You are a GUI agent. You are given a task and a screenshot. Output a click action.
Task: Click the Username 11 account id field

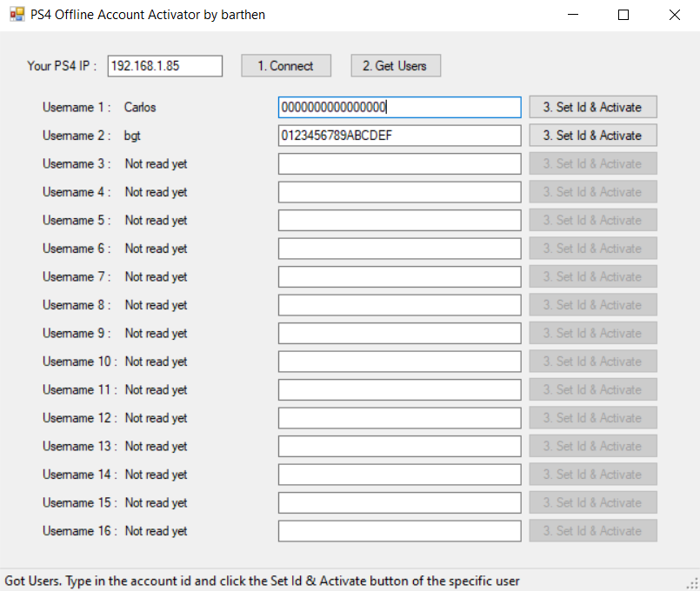[x=399, y=390]
